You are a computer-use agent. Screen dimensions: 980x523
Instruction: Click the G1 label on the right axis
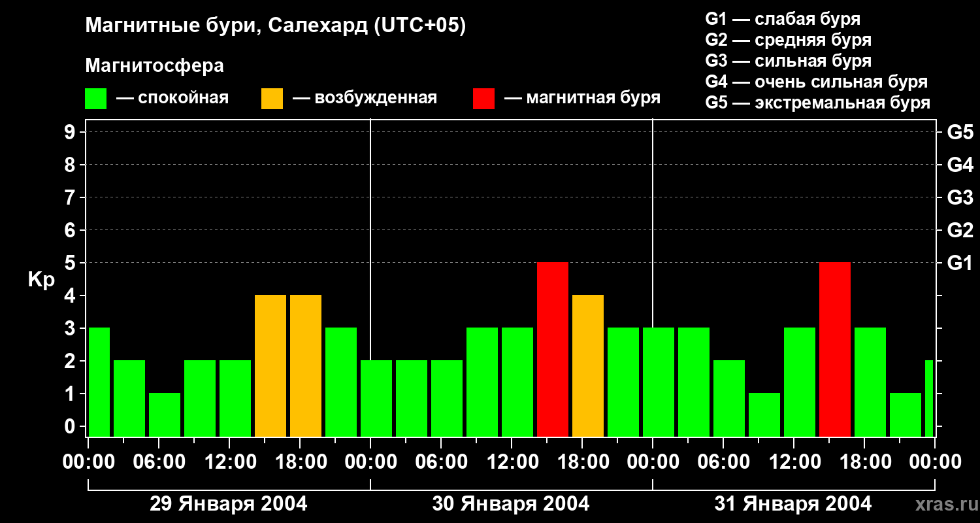960,263
